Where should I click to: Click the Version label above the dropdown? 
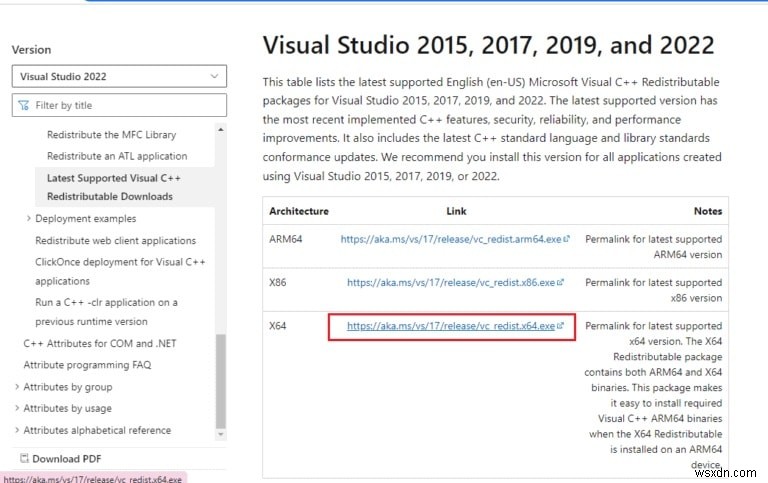pyautogui.click(x=31, y=50)
